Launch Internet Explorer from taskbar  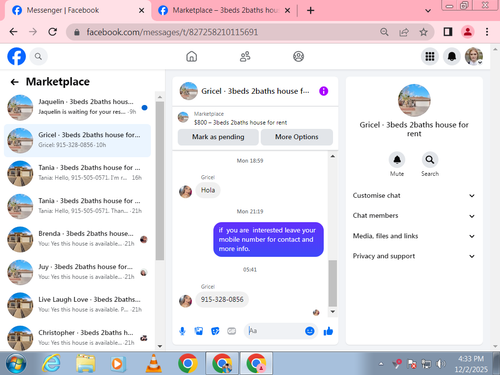51,363
